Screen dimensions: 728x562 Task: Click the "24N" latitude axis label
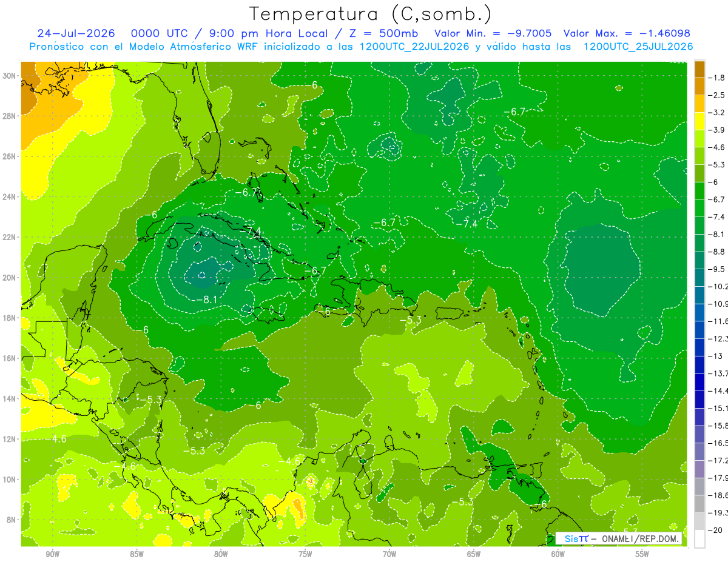tap(10, 196)
